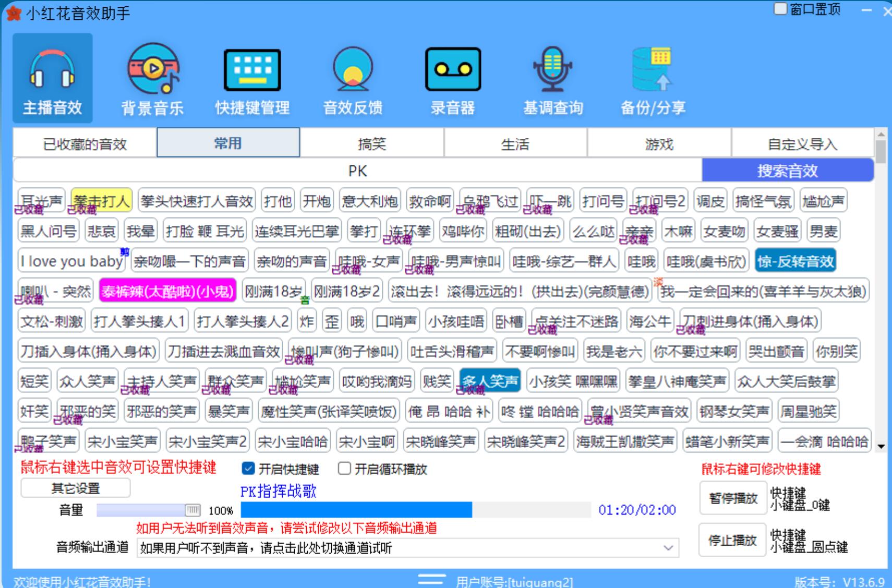Open the 音频输出通道 channel dropdown
This screenshot has height=588, width=892.
point(668,548)
